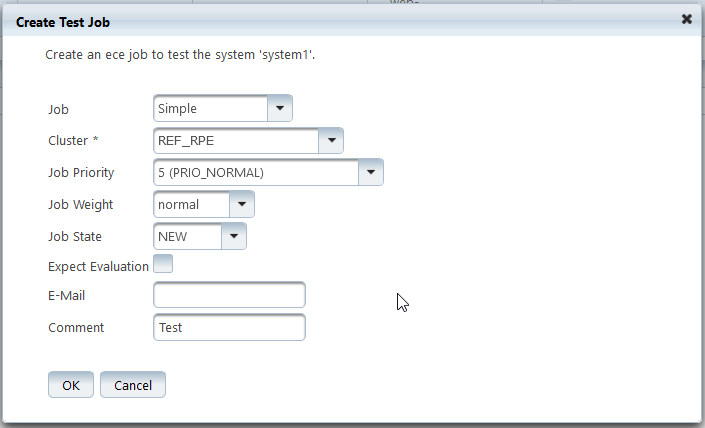The height and width of the screenshot is (428, 705).
Task: Enable the Expect Evaluation checkbox
Action: point(162,265)
